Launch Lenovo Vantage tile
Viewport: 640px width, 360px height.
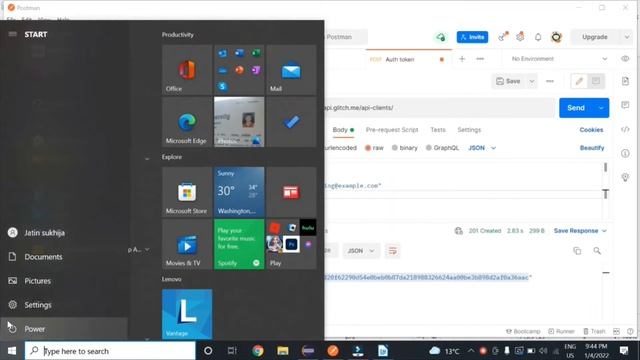[187, 314]
